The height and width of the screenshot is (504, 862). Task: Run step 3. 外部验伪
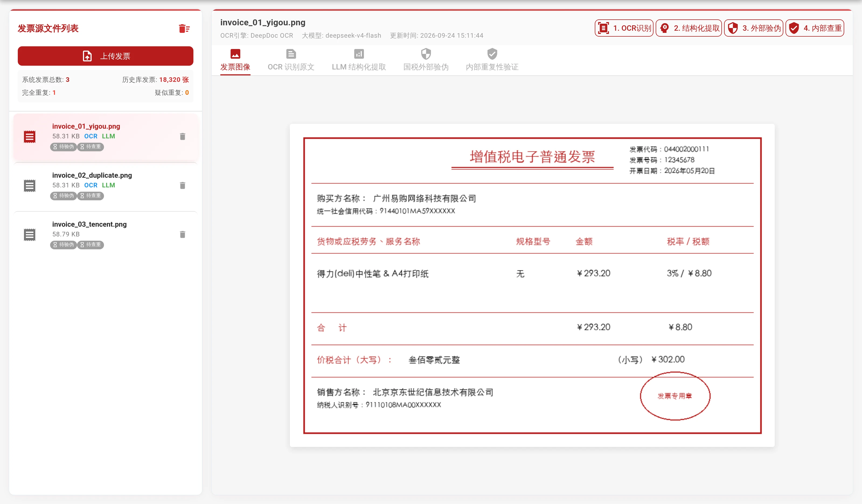(x=753, y=28)
